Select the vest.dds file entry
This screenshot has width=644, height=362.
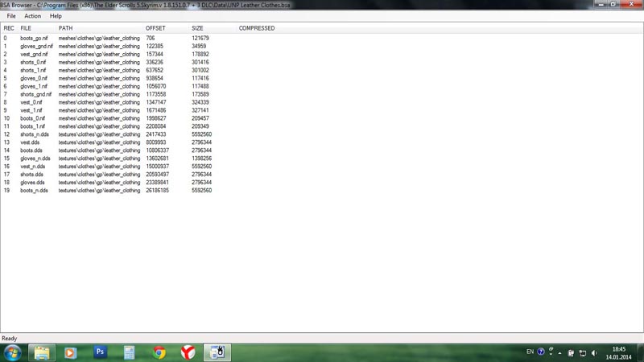tap(30, 142)
